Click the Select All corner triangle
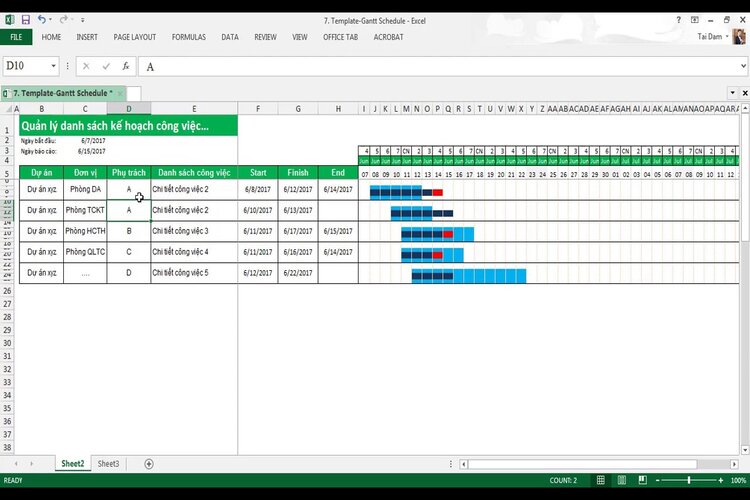Viewport: 750px width, 500px height. tap(8, 109)
